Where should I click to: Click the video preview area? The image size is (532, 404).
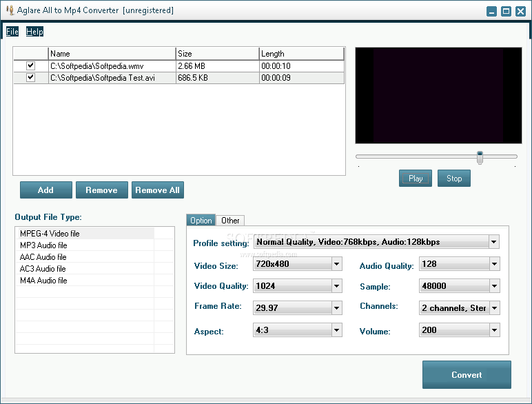[438, 95]
